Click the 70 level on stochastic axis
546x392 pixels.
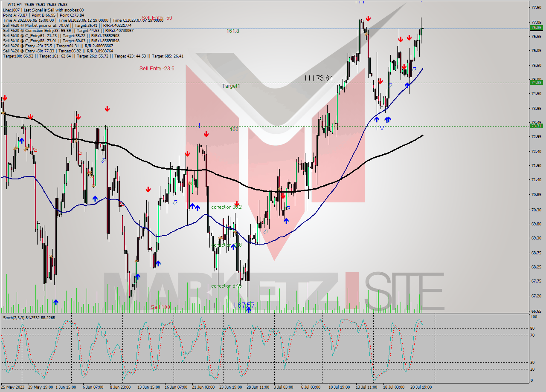(533, 335)
